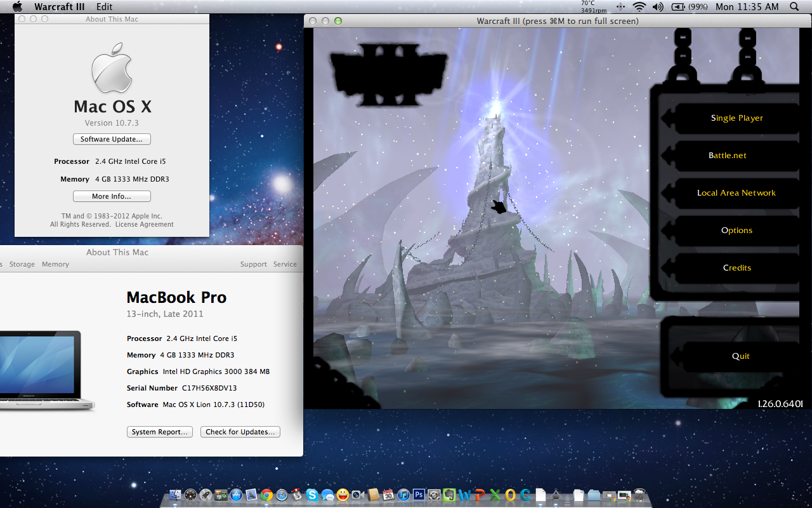812x508 pixels.
Task: Click the menu bar clock Mon 11:35 AM
Action: click(747, 7)
